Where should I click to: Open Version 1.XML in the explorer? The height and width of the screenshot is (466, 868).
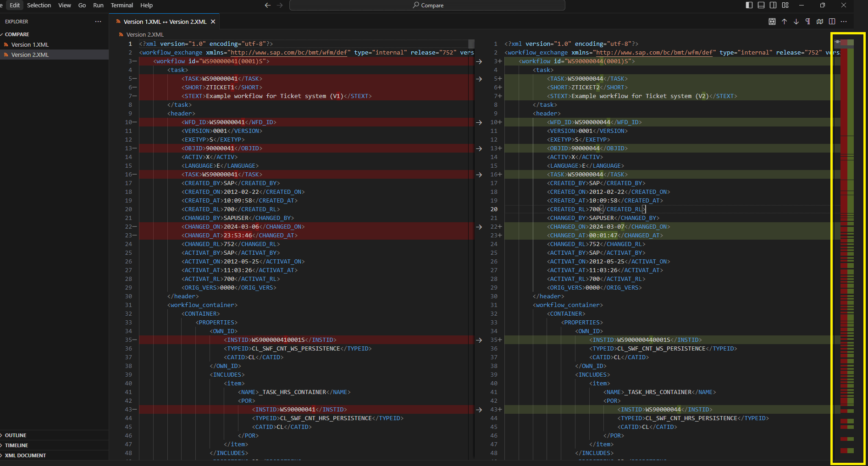pos(30,44)
